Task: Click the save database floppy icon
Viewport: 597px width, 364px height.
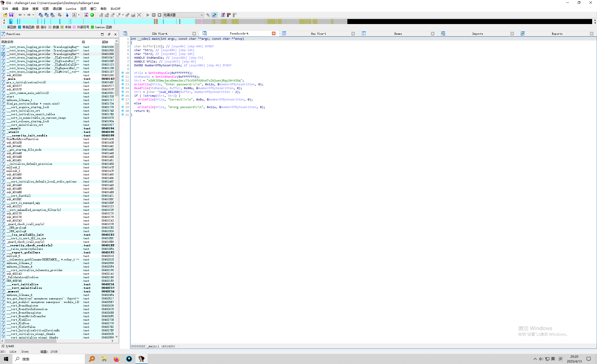Action: pyautogui.click(x=11, y=15)
